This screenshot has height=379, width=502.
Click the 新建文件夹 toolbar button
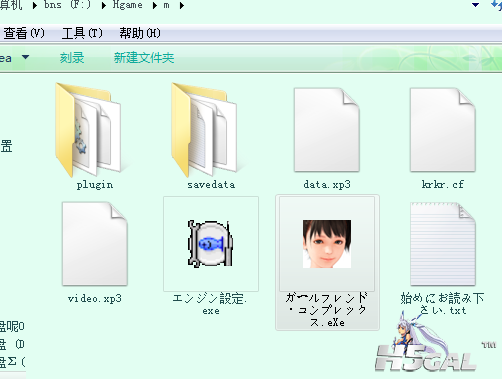[144, 58]
